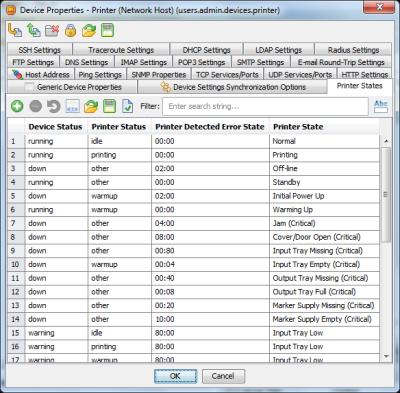Open the FTP Settings tab
400x393 pixels.
coord(33,62)
